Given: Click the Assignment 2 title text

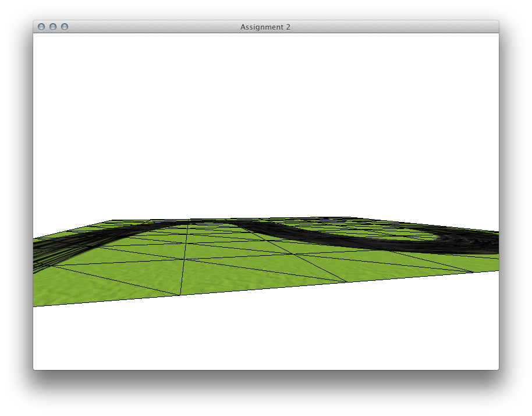Looking at the screenshot, I should pyautogui.click(x=265, y=27).
